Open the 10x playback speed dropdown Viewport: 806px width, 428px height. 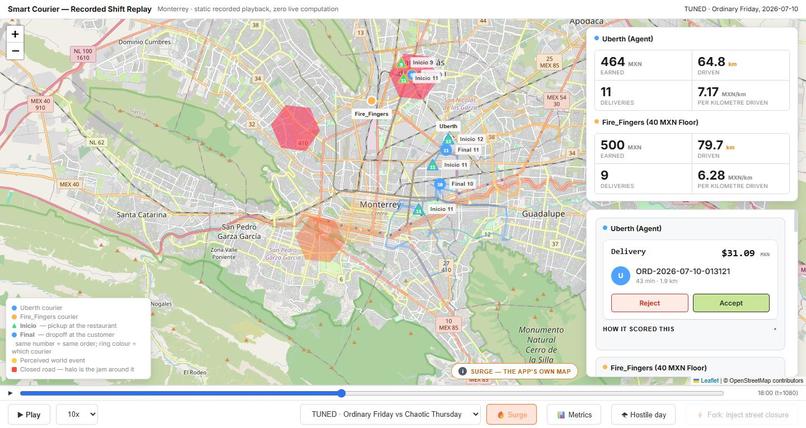pyautogui.click(x=77, y=414)
